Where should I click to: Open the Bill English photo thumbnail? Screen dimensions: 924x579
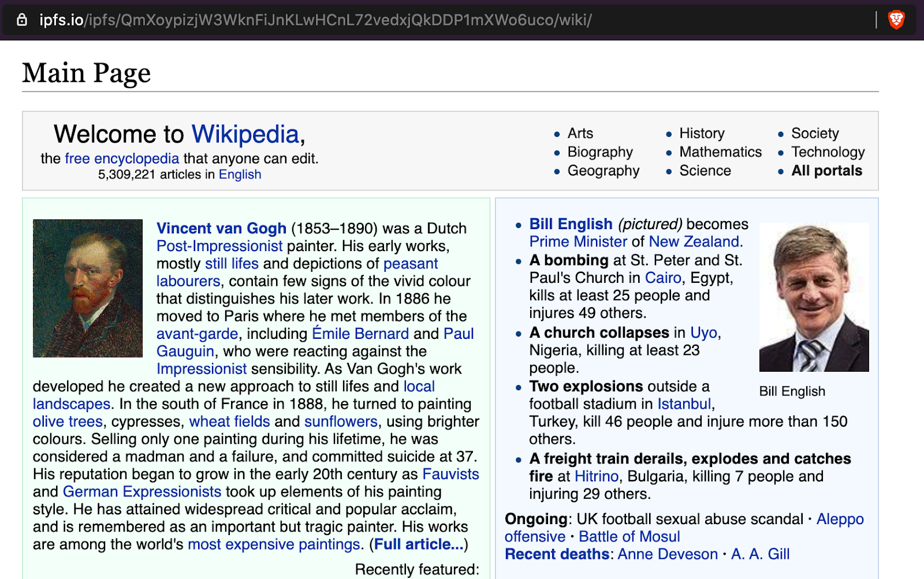pos(814,297)
